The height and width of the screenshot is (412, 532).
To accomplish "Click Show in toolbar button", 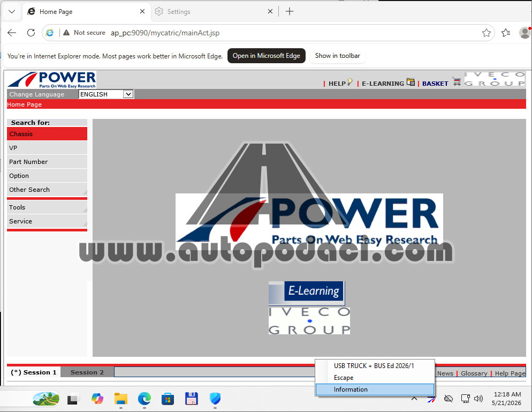I will [337, 56].
